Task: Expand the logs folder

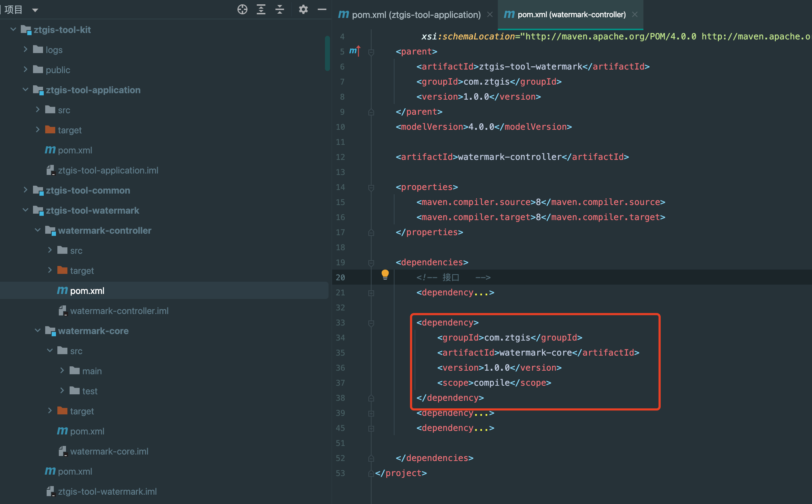Action: point(25,49)
